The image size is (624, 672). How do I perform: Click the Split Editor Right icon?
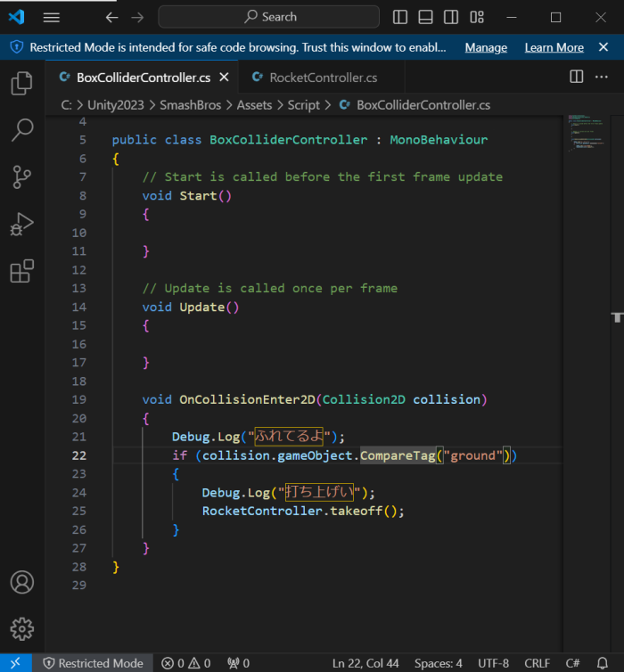(577, 78)
